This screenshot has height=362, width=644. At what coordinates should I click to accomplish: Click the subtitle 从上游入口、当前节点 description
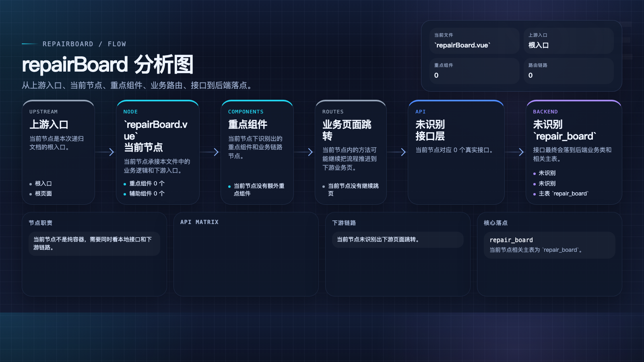138,85
